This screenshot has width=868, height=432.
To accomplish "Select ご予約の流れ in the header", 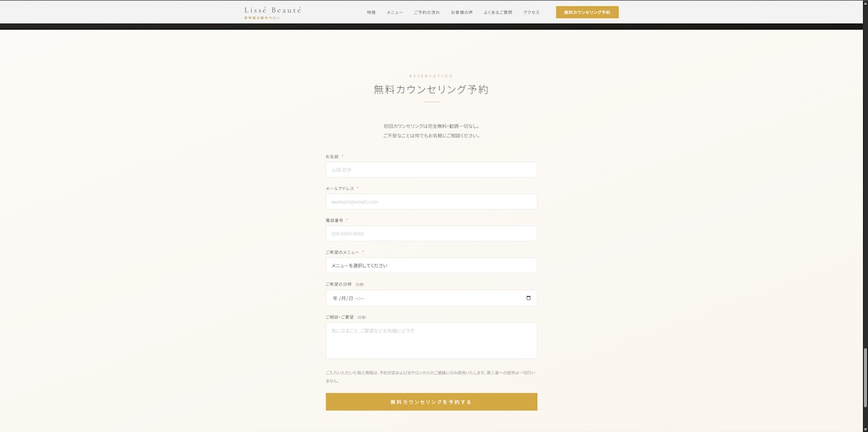I will (x=427, y=12).
